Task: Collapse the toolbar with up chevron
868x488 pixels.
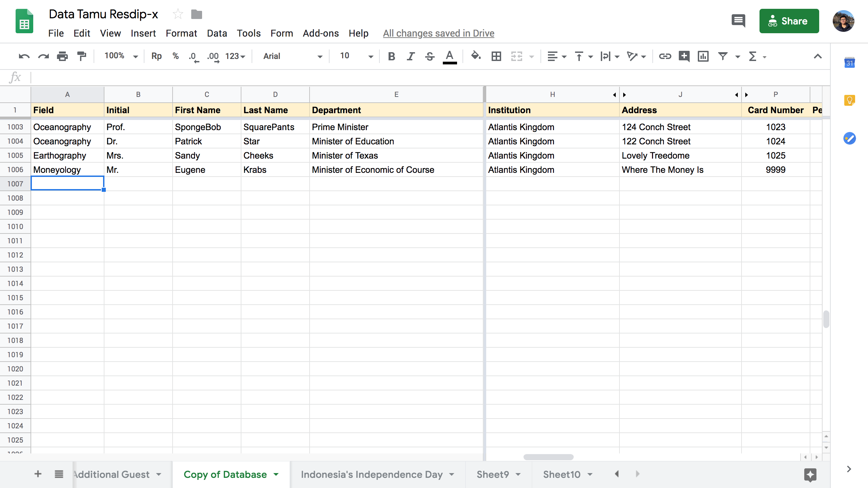Action: [818, 56]
